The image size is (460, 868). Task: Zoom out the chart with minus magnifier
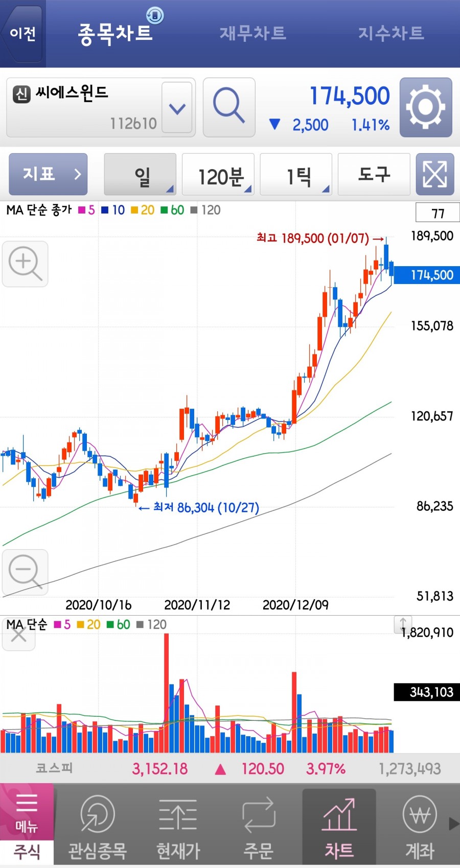25,572
